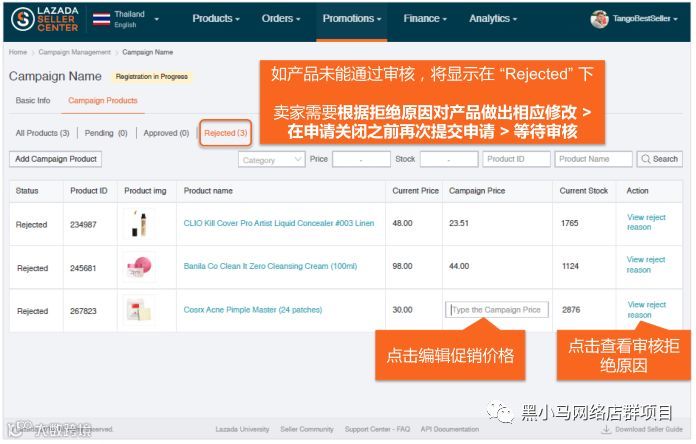
Task: Open Lazada University footer link
Action: click(242, 429)
